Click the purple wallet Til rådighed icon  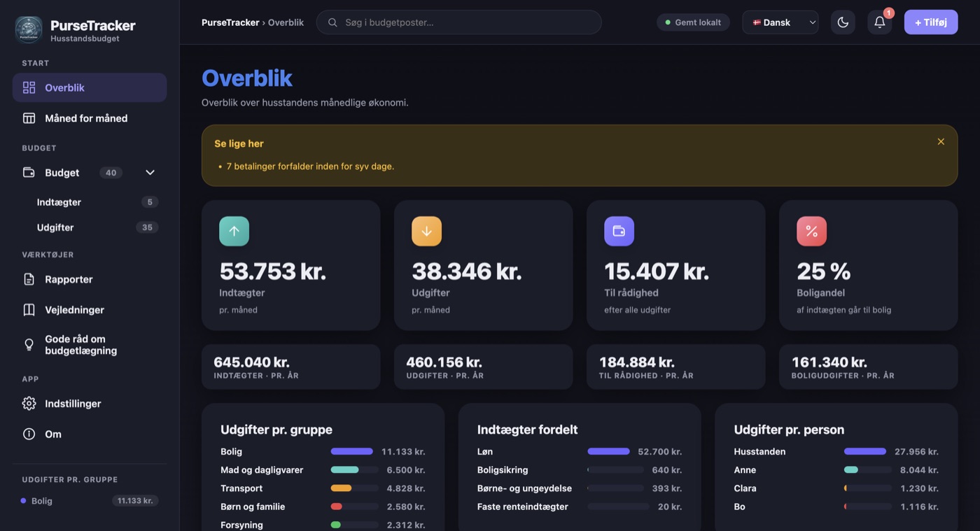click(619, 231)
